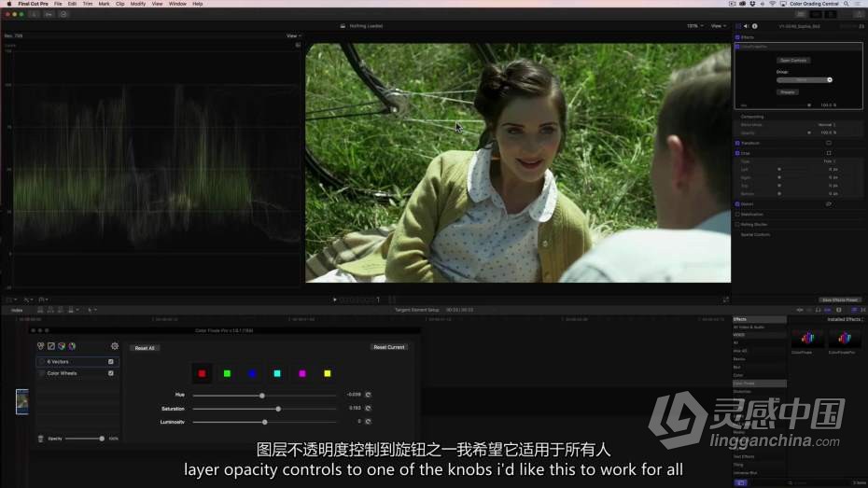Add the color wheels layer icon
The height and width of the screenshot is (488, 868).
pos(72,346)
